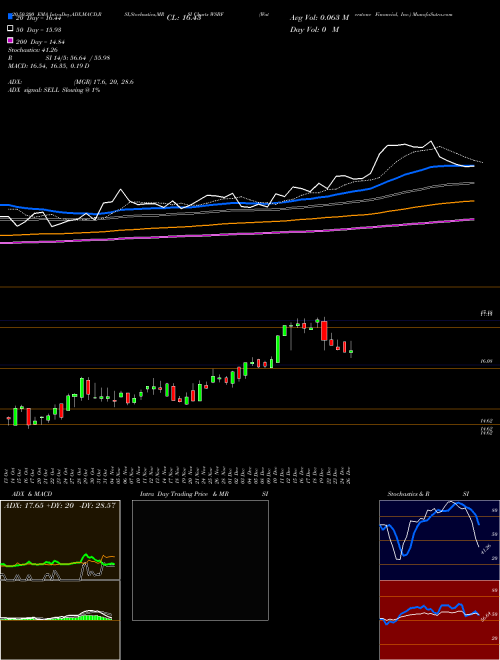This screenshot has width=500, height=660.
Task: Click the 'Intra Day Trading Price & MR' title
Action: coord(184,494)
